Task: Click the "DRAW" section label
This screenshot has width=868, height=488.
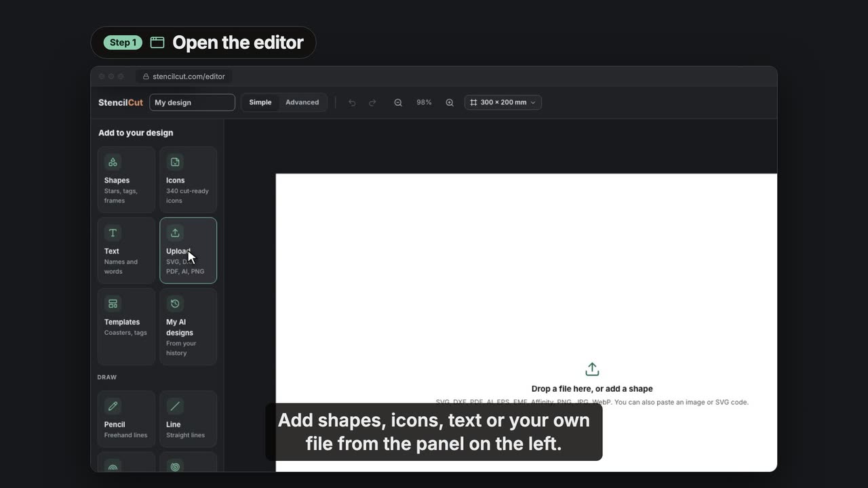Action: point(107,378)
